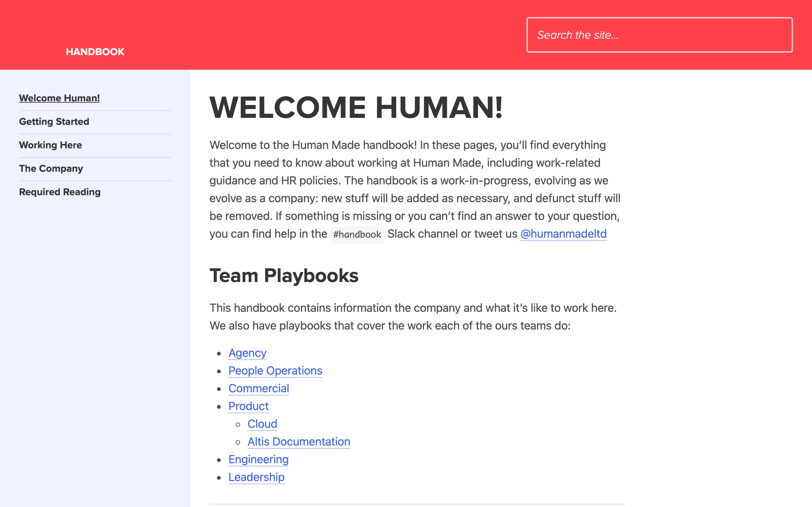Open the People Operations playbook
812x507 pixels.
coord(275,370)
